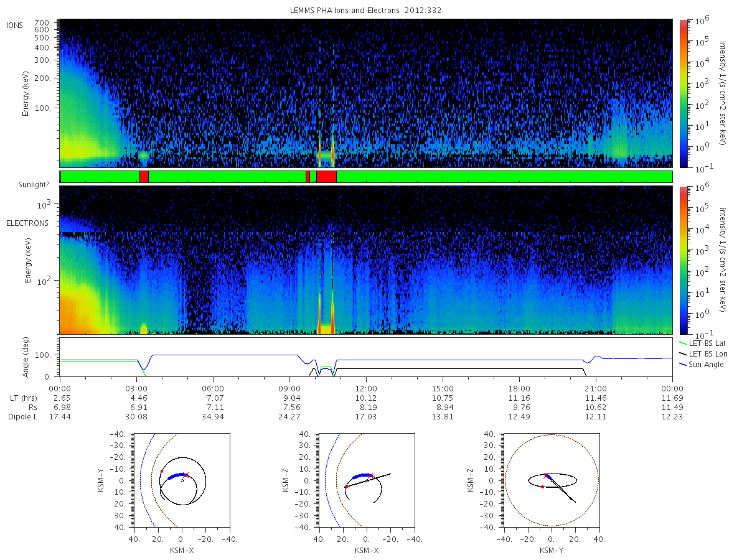The width and height of the screenshot is (747, 560).
Task: Click the 21:00 time axis label
Action: click(x=596, y=388)
